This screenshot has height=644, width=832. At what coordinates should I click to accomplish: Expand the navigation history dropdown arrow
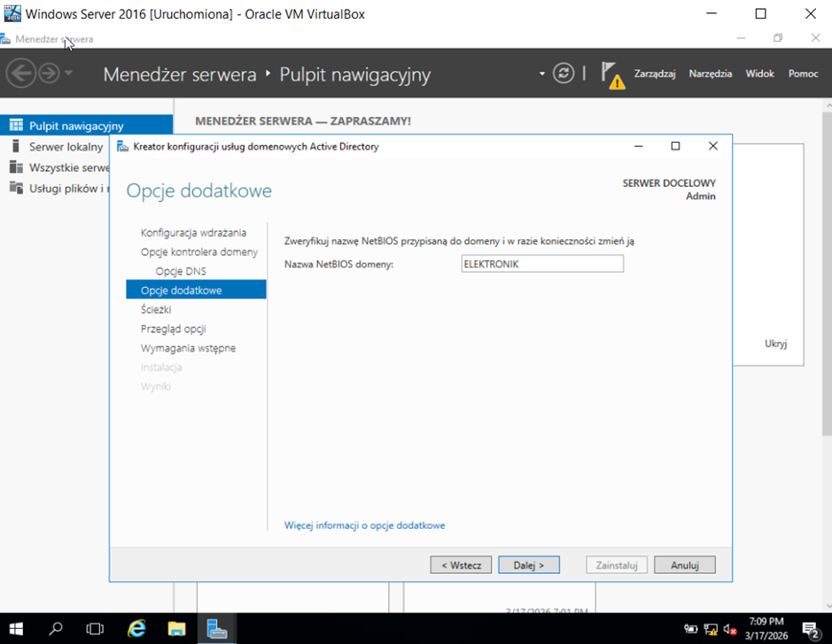point(69,74)
